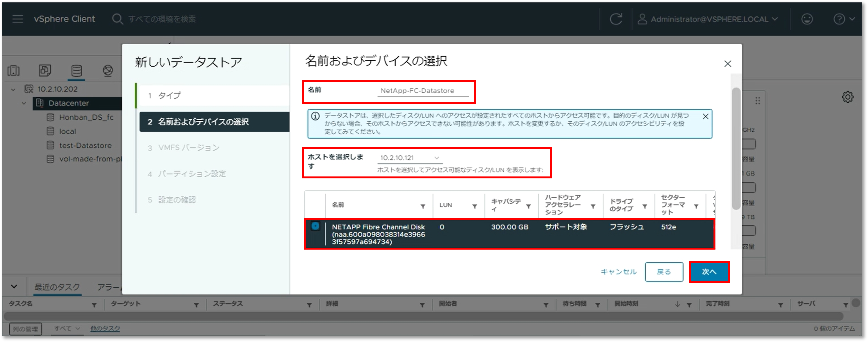The image size is (868, 342).
Task: Click the 戻る button
Action: (664, 272)
